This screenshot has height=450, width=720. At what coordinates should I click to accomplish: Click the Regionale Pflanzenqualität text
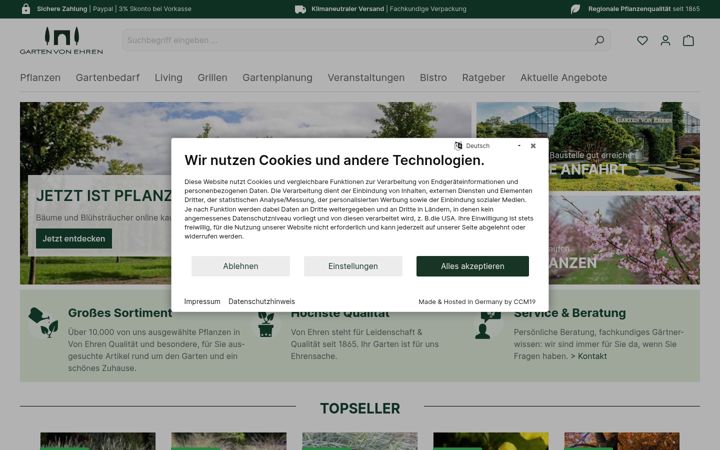click(630, 9)
